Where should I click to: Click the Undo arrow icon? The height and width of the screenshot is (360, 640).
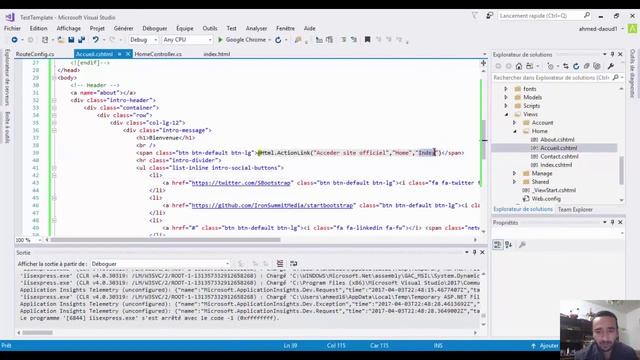tap(95, 40)
